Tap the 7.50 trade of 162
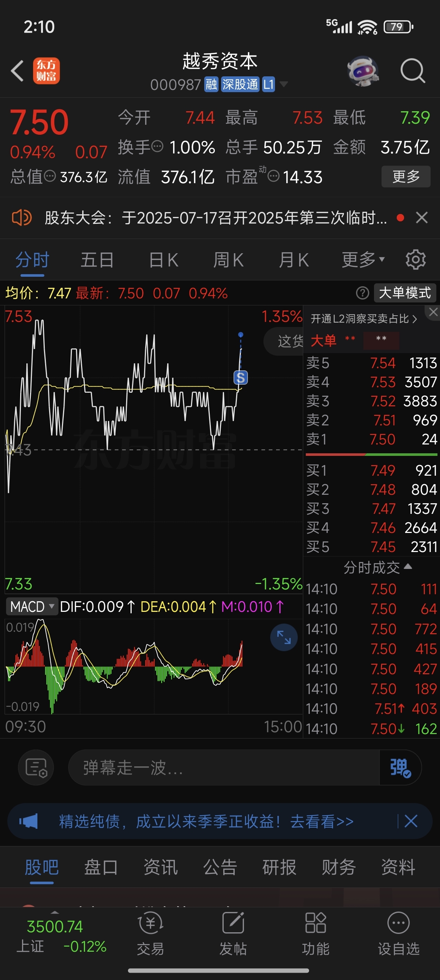 371,729
